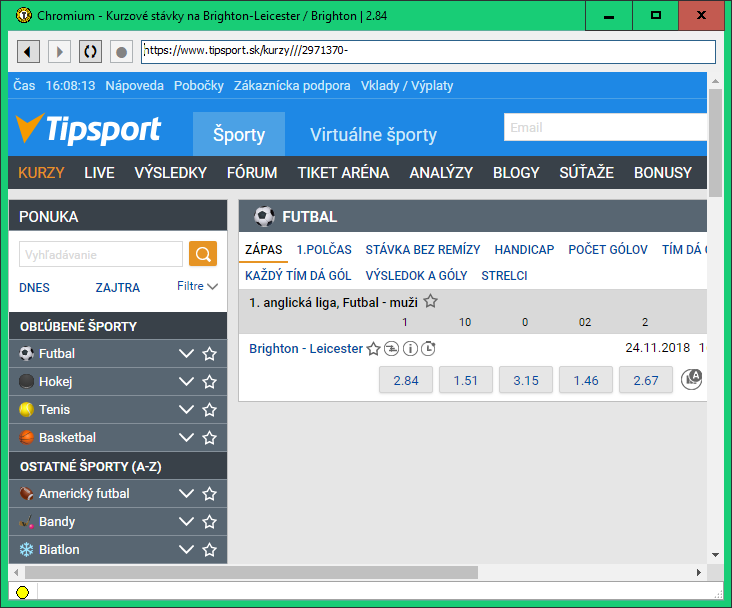Click the Biatlon snowflake icon in sidebar
The image size is (732, 608).
[27, 550]
